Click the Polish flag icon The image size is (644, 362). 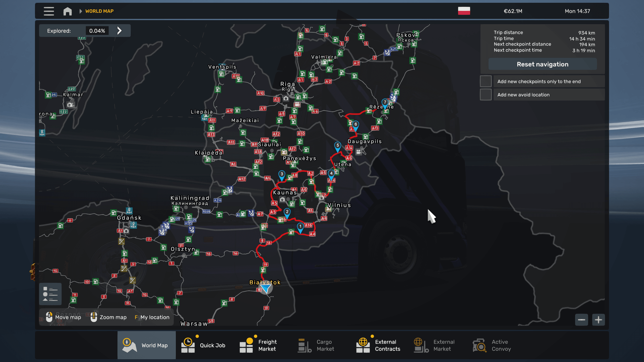(x=464, y=11)
